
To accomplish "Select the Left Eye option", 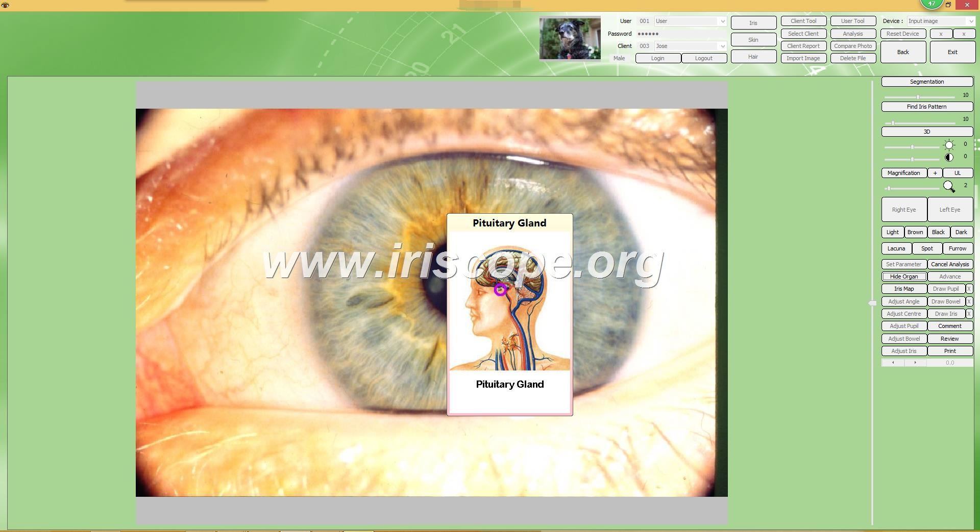I will 949,210.
